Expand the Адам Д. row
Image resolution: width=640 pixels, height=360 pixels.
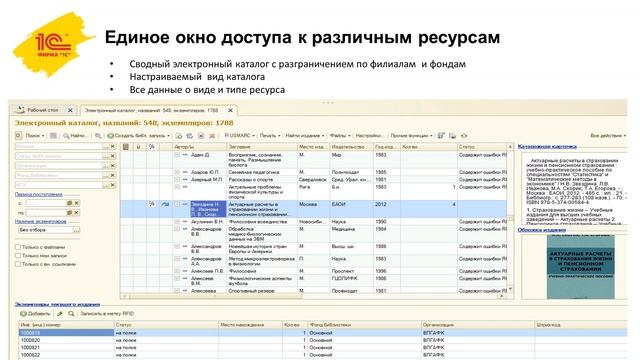(x=177, y=155)
